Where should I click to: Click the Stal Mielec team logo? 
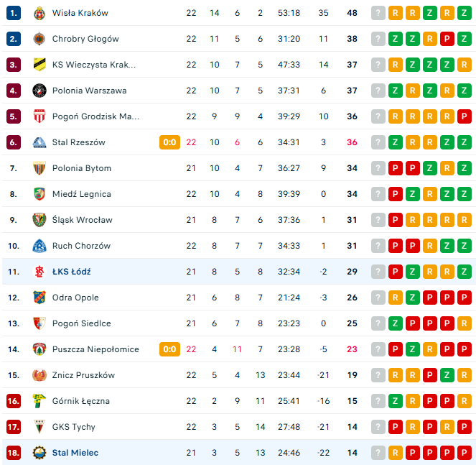(x=39, y=453)
